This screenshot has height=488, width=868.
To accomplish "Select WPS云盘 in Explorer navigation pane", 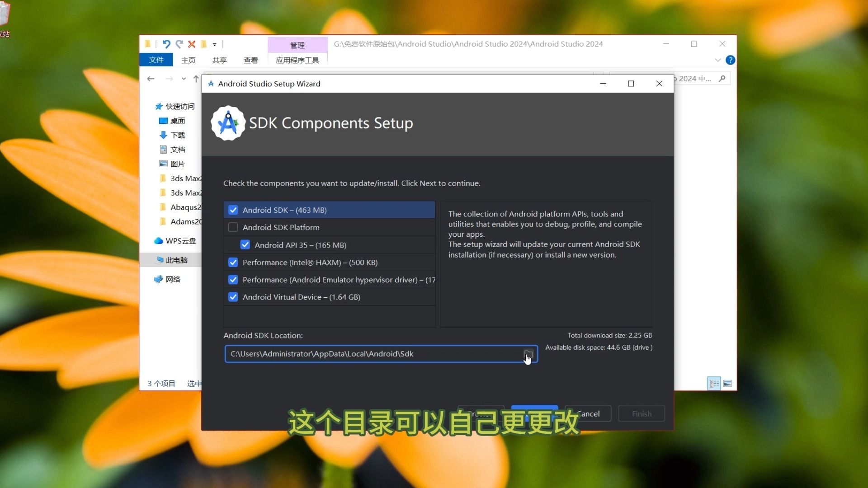I will tap(175, 241).
